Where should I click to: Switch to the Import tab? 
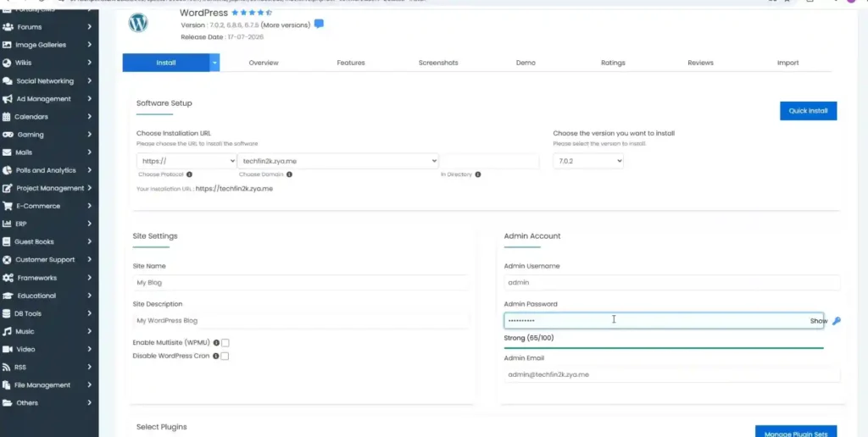pyautogui.click(x=787, y=63)
